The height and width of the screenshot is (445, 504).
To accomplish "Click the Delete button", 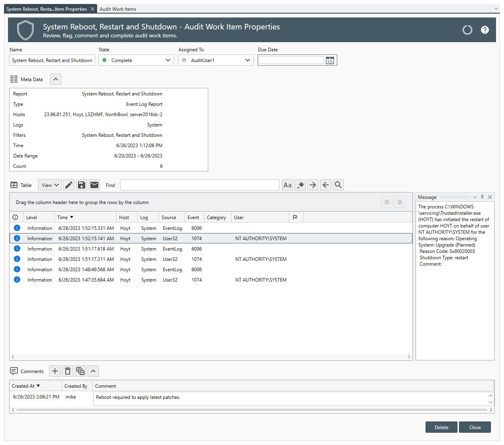I will (441, 428).
